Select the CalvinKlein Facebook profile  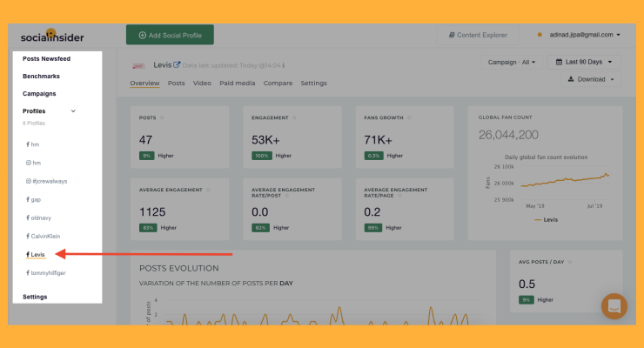44,236
